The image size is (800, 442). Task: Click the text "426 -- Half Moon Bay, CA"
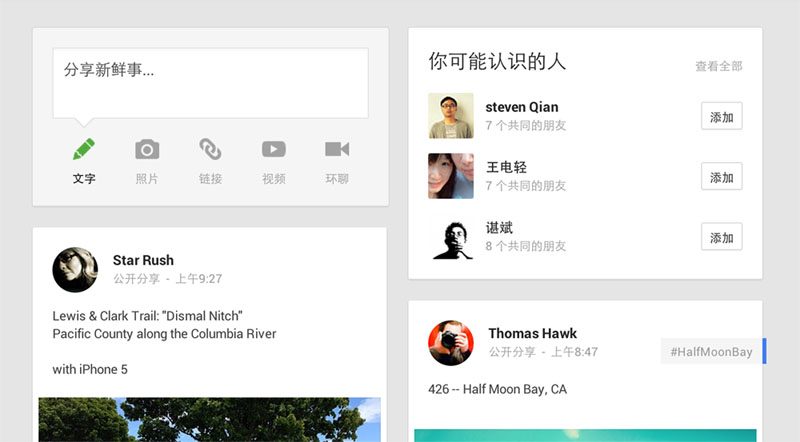tap(497, 389)
